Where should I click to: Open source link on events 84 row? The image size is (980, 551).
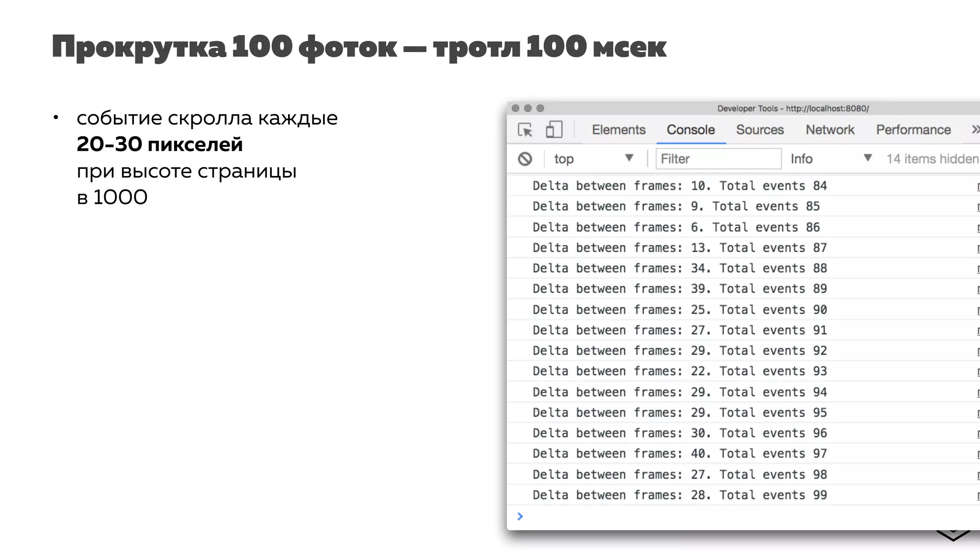click(x=978, y=187)
